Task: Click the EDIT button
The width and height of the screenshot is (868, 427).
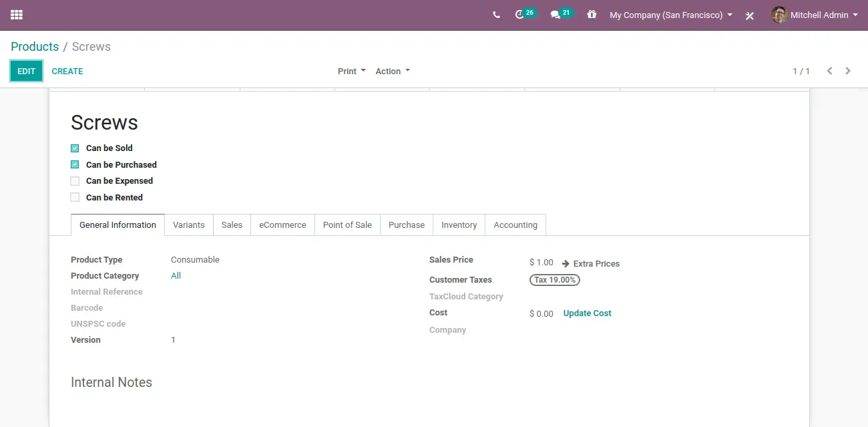Action: [27, 71]
